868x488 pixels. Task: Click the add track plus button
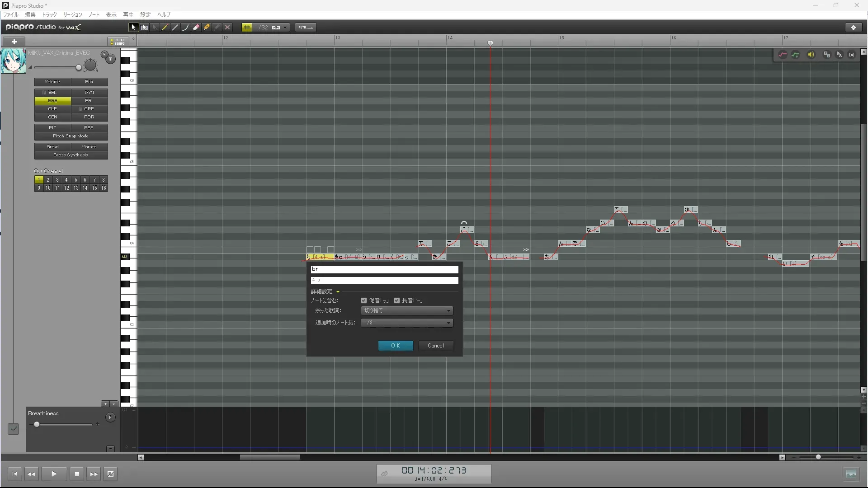[x=14, y=42]
